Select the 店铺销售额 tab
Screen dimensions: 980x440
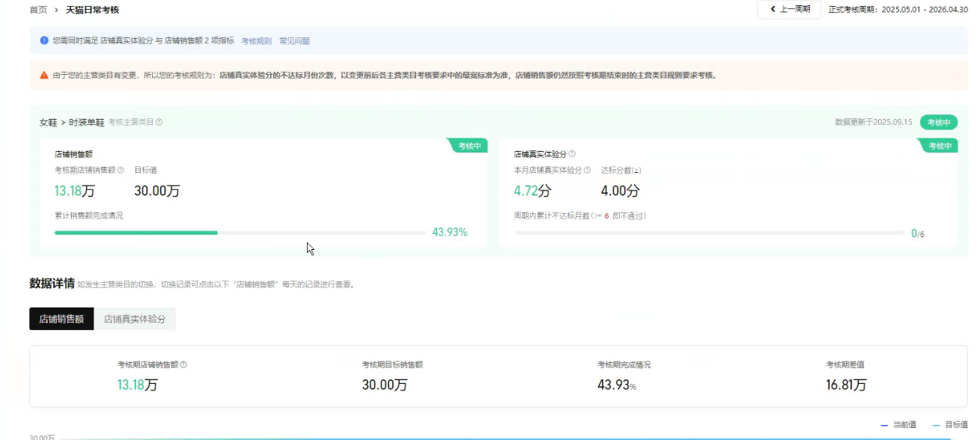coord(61,319)
